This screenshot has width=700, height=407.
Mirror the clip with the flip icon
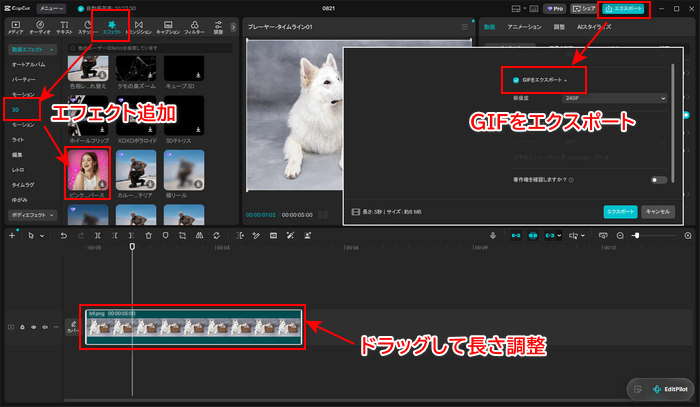pos(199,236)
